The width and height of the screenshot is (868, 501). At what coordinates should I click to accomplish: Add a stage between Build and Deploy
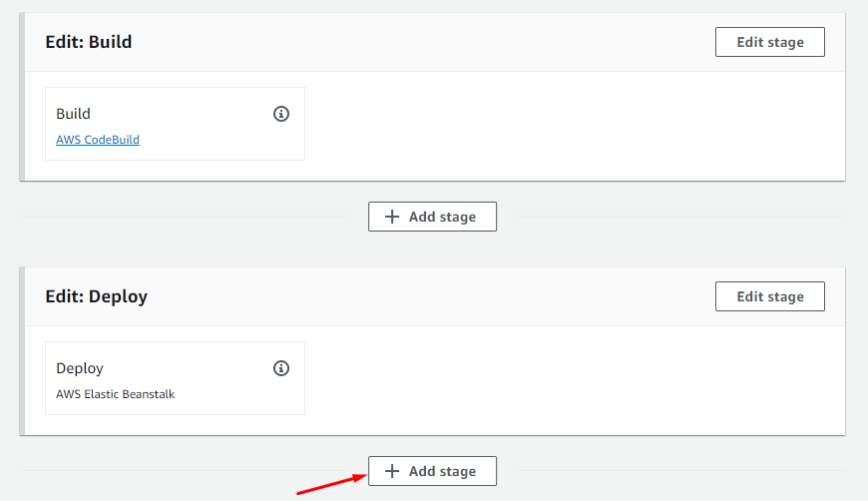pos(432,217)
